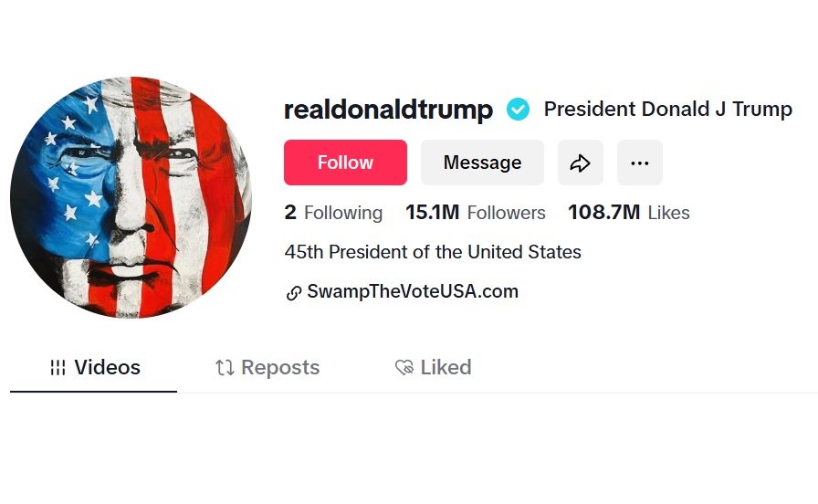The width and height of the screenshot is (818, 504).
Task: Click the repost arrows icon
Action: coord(225,368)
